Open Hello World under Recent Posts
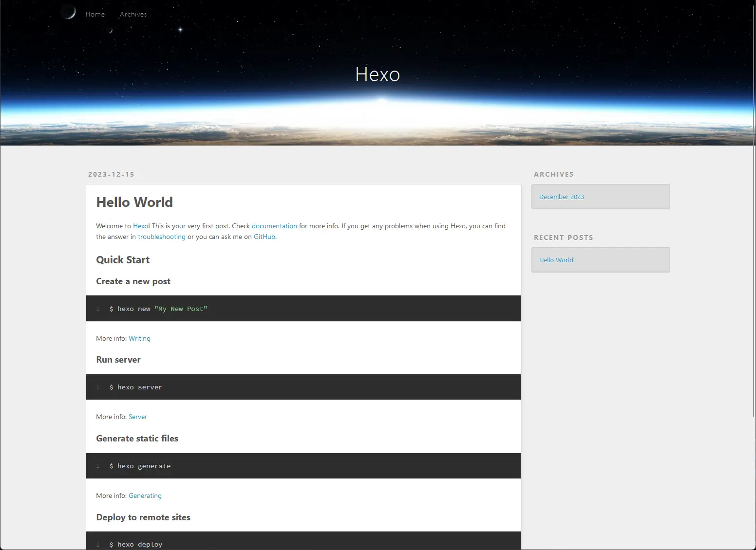 click(556, 260)
